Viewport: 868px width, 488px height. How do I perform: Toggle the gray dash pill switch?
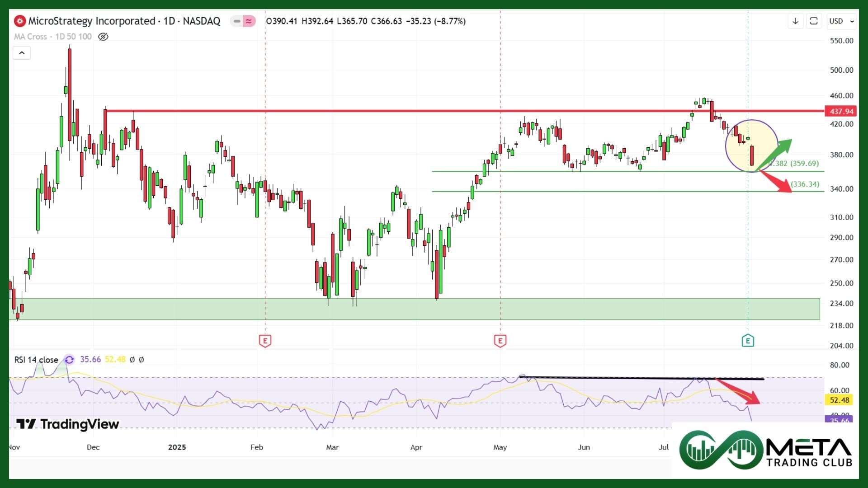tap(236, 21)
